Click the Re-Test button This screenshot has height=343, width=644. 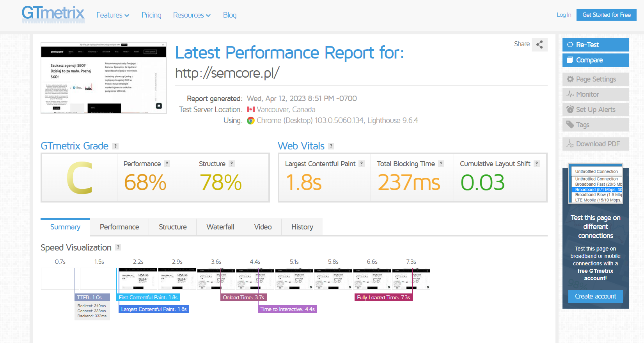click(x=596, y=45)
